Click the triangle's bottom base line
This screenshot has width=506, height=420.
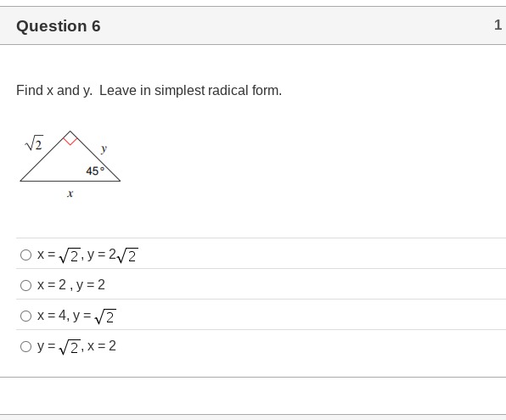[x=70, y=181]
